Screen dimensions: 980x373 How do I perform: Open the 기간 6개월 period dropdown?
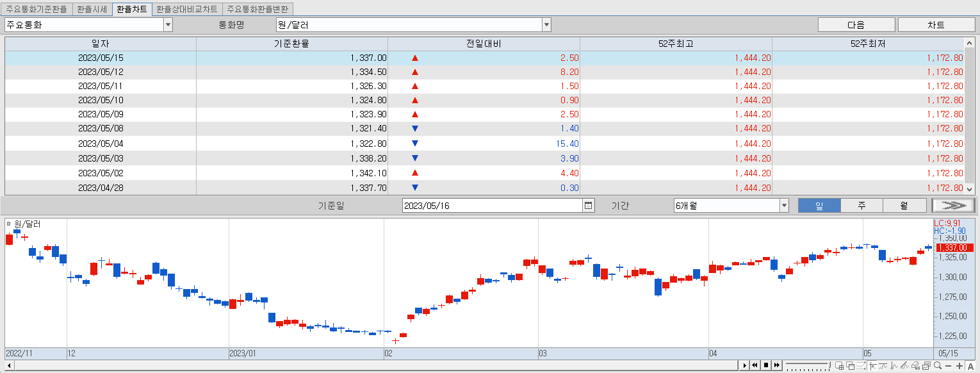click(x=784, y=206)
